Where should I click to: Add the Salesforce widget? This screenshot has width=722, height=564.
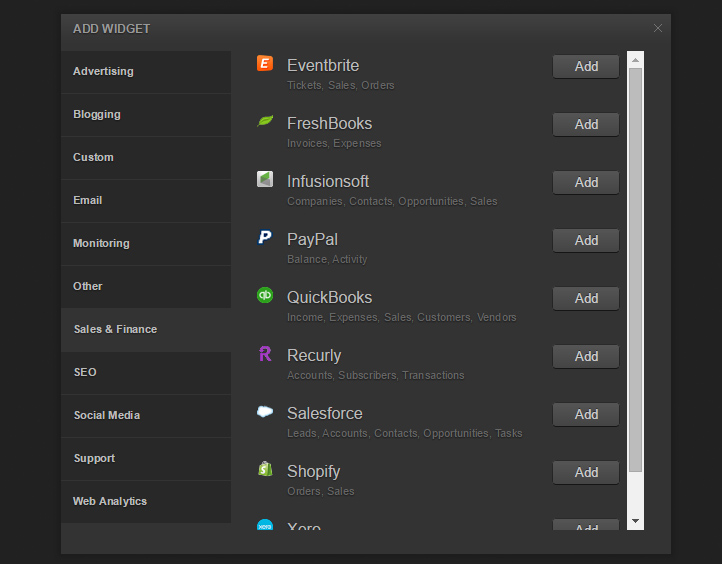pos(586,414)
